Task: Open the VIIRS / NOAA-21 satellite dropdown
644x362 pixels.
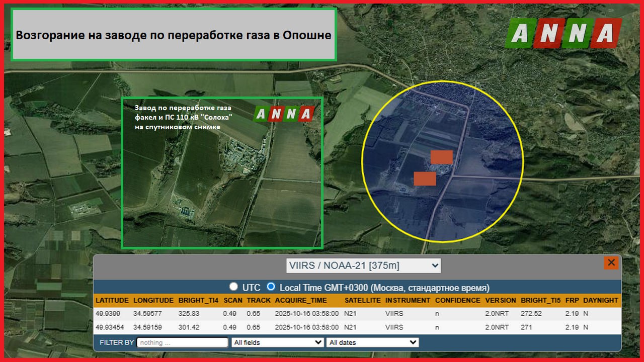Action: tap(363, 265)
